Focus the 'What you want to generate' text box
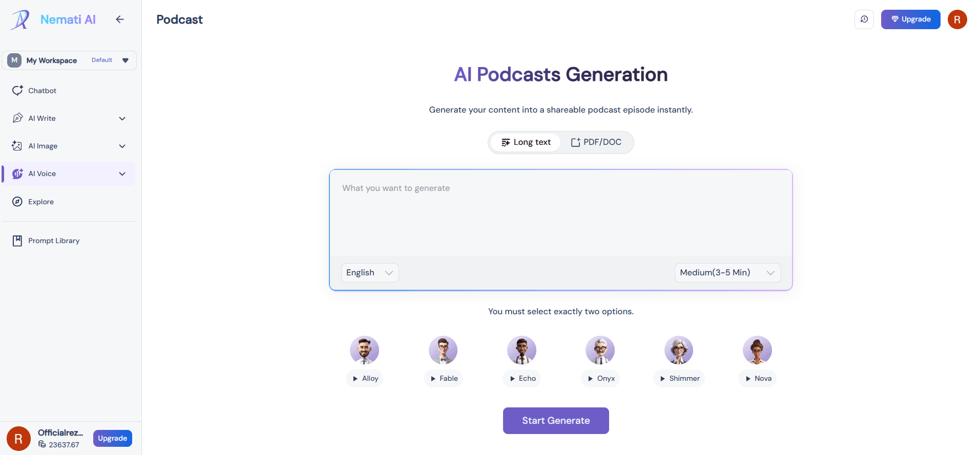980x455 pixels. (561, 213)
